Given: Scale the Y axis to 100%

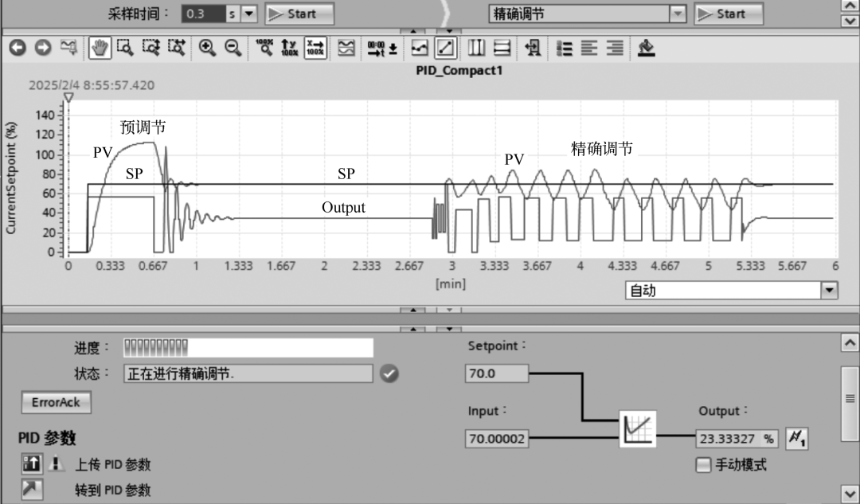Looking at the screenshot, I should point(290,48).
